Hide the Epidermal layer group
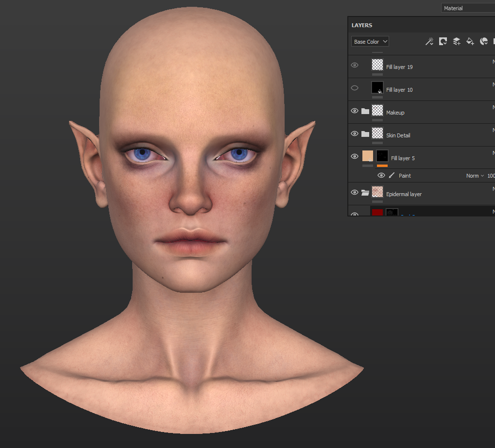The height and width of the screenshot is (448, 495). (355, 192)
